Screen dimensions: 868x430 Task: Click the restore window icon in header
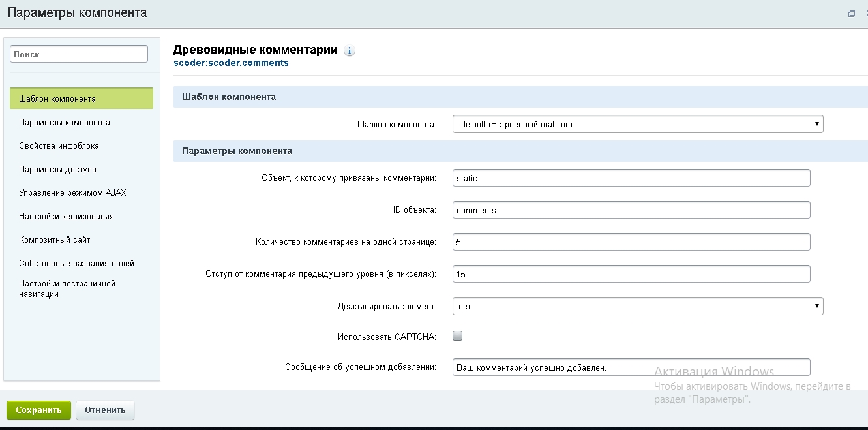click(x=851, y=14)
